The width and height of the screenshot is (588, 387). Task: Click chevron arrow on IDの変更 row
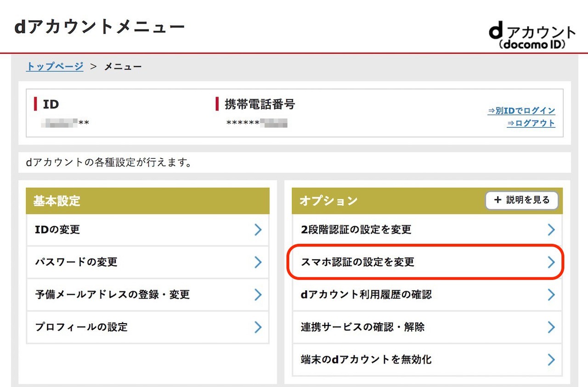coord(258,230)
